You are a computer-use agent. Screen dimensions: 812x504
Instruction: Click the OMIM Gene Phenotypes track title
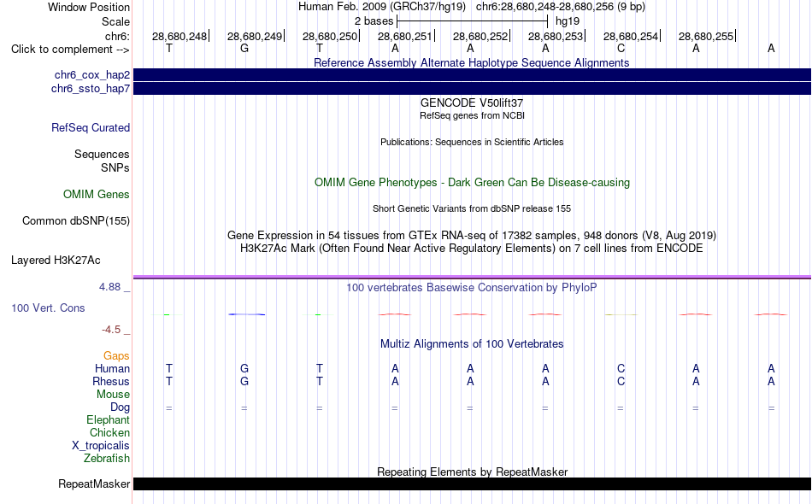click(x=472, y=183)
